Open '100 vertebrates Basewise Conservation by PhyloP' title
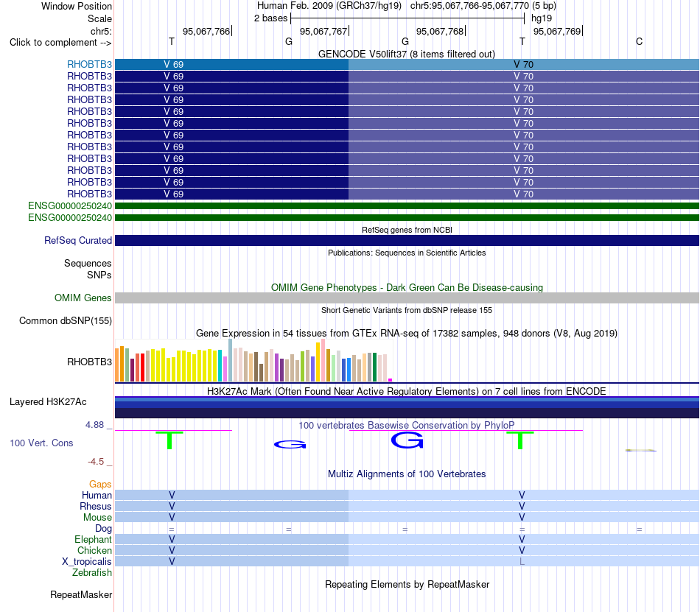Screen dimensions: 700x612 pyautogui.click(x=407, y=425)
